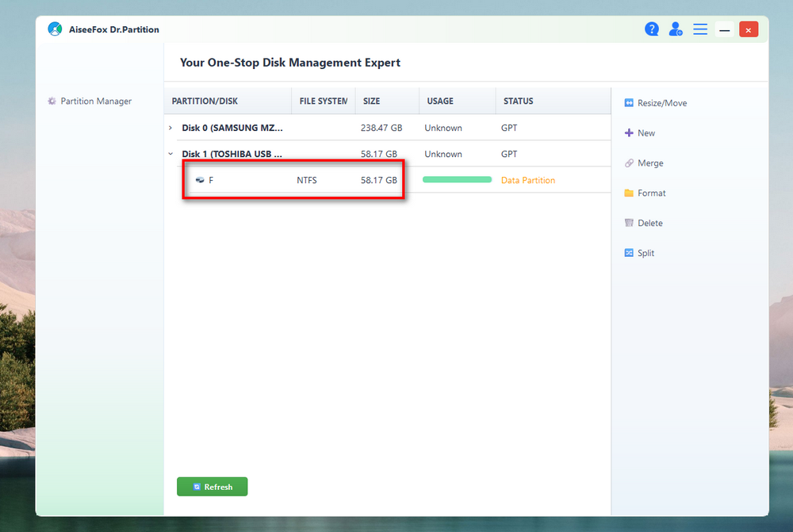
Task: Click the user account icon
Action: click(676, 29)
